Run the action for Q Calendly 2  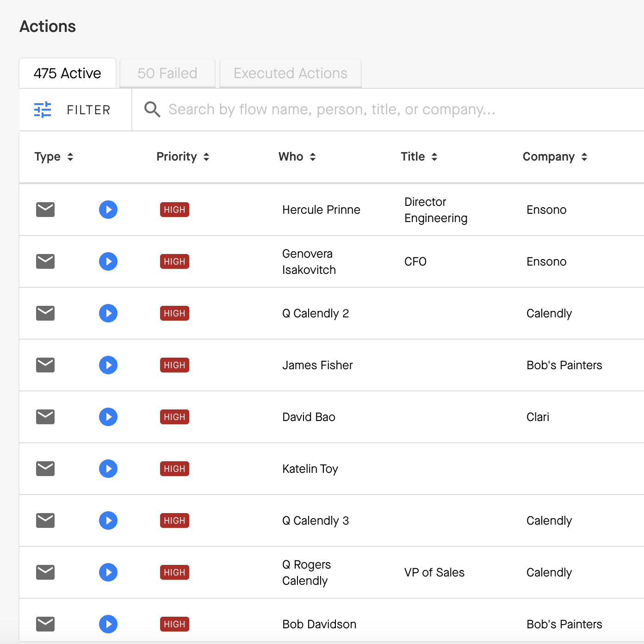[108, 313]
